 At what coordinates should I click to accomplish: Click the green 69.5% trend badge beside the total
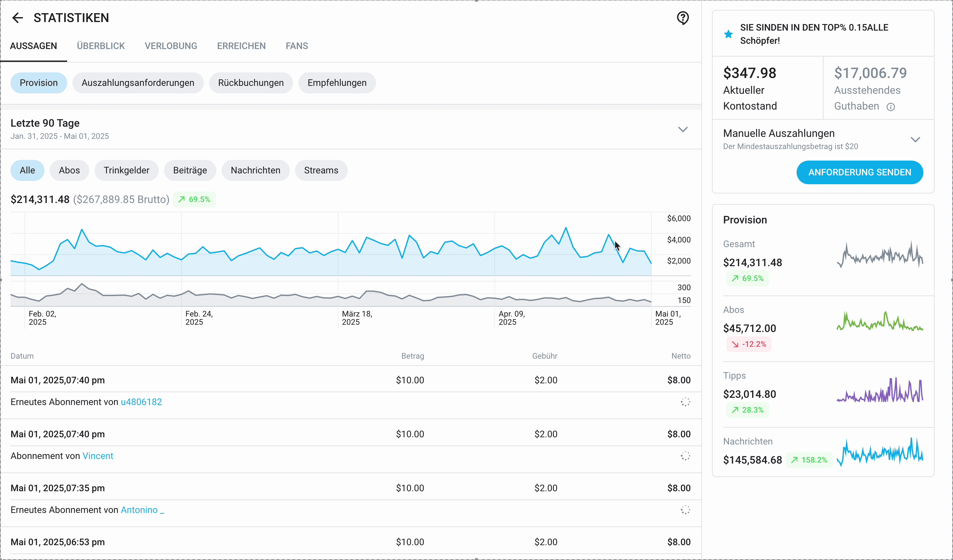(x=194, y=199)
